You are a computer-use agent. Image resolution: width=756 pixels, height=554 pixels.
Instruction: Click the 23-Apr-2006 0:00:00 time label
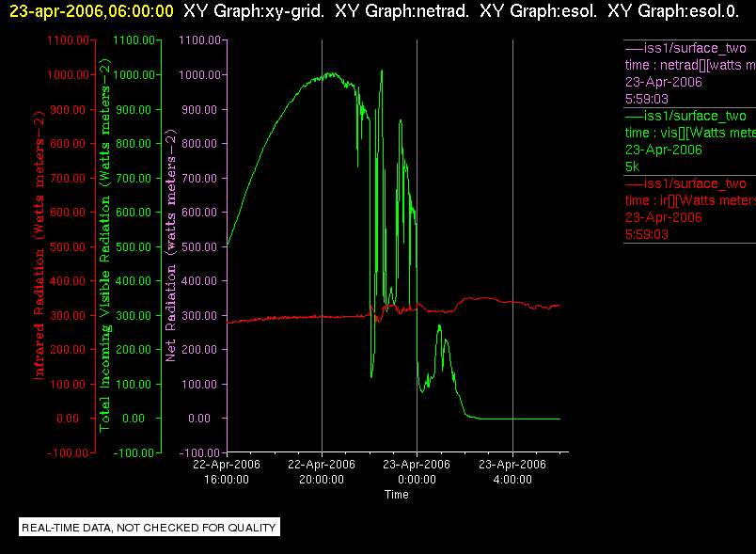pyautogui.click(x=417, y=471)
